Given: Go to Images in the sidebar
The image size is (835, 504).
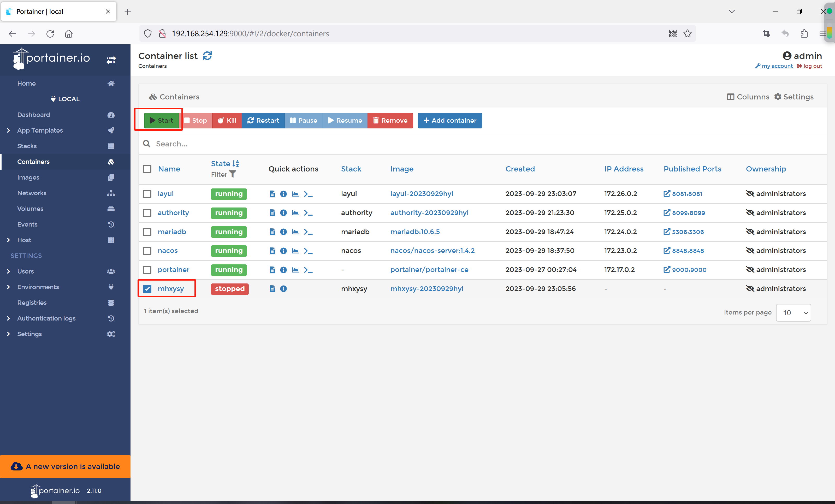Looking at the screenshot, I should tap(28, 177).
